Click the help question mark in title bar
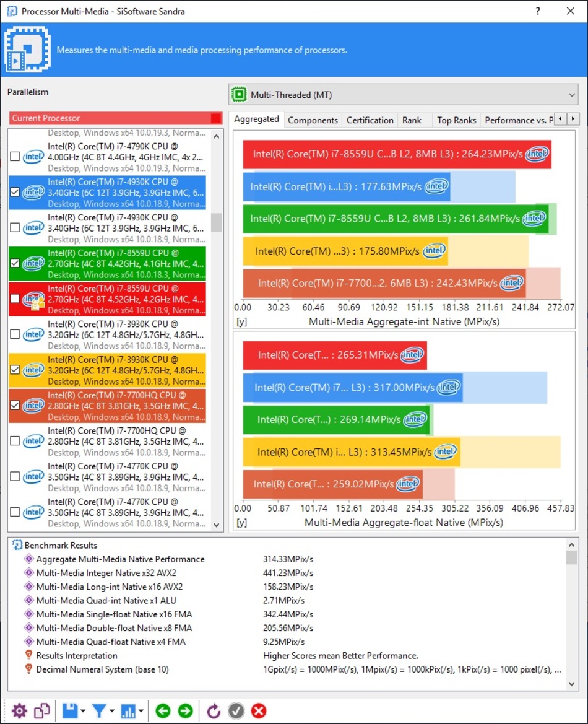The image size is (588, 724). click(x=538, y=11)
